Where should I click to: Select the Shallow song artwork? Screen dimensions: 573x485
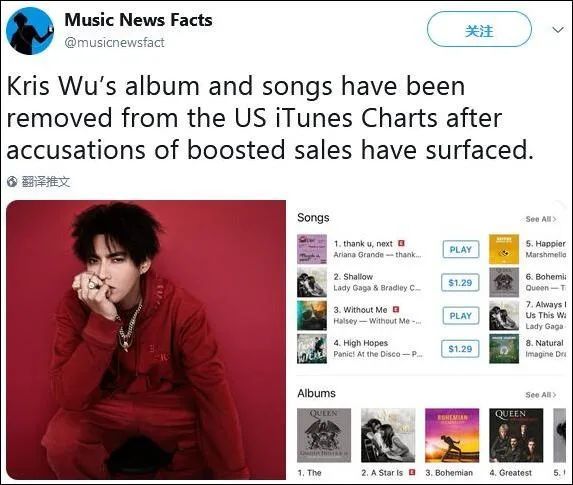pyautogui.click(x=312, y=282)
